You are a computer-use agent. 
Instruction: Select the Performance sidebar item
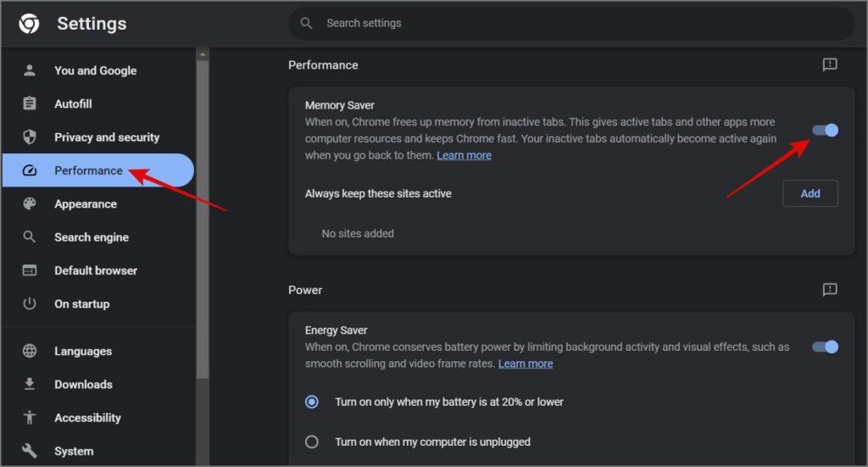(x=97, y=170)
